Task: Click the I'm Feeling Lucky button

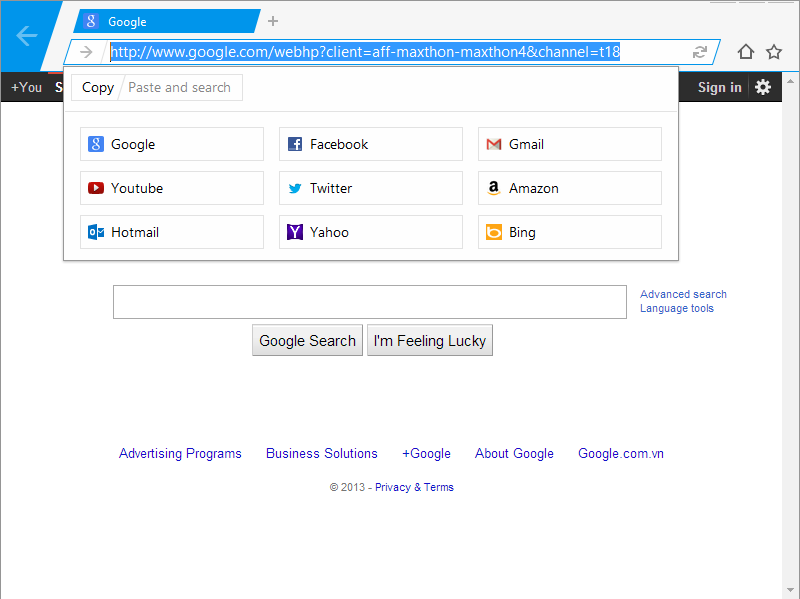Action: click(430, 340)
